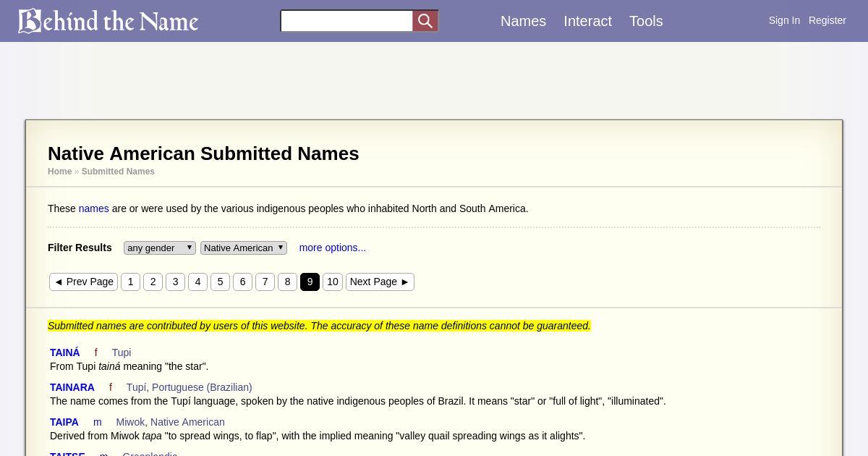Click the Native American Submitted Names heading

click(x=203, y=153)
